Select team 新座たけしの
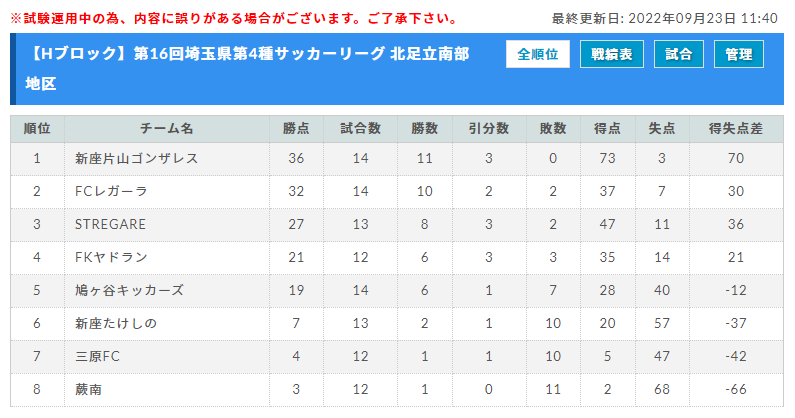 coord(116,323)
